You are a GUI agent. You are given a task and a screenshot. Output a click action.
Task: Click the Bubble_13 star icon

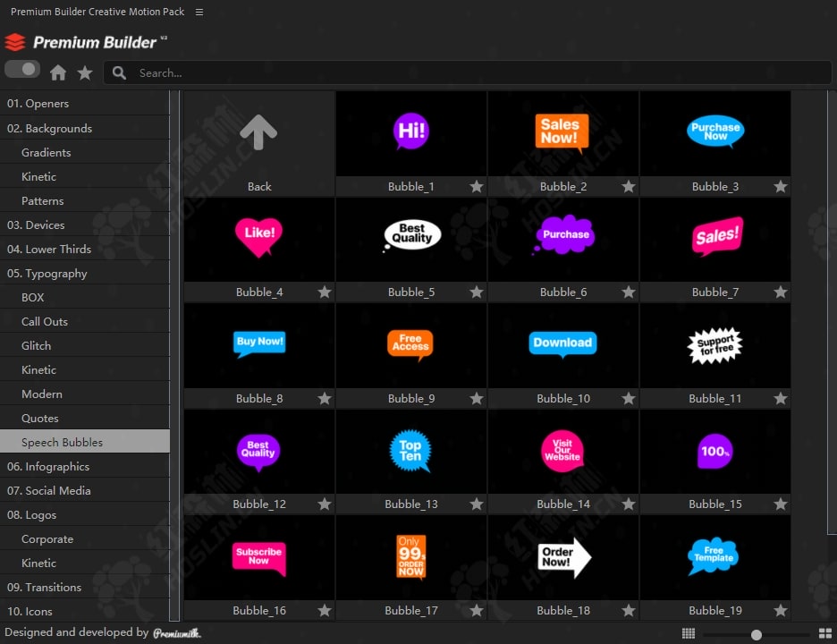click(x=477, y=504)
